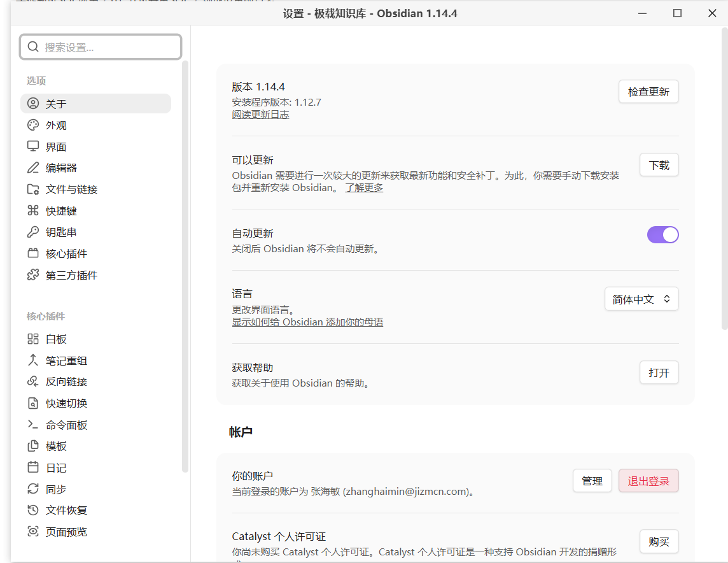The width and height of the screenshot is (728, 563).
Task: Click the Hotkeys (快捷键) command icon
Action: [x=33, y=210]
